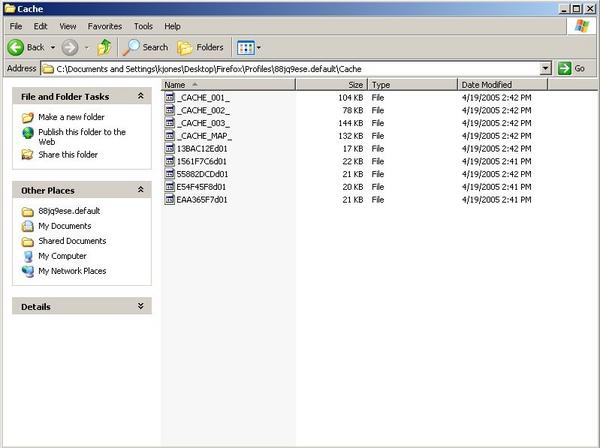Open the Search toolbar button
This screenshot has height=448, width=600.
tap(146, 47)
